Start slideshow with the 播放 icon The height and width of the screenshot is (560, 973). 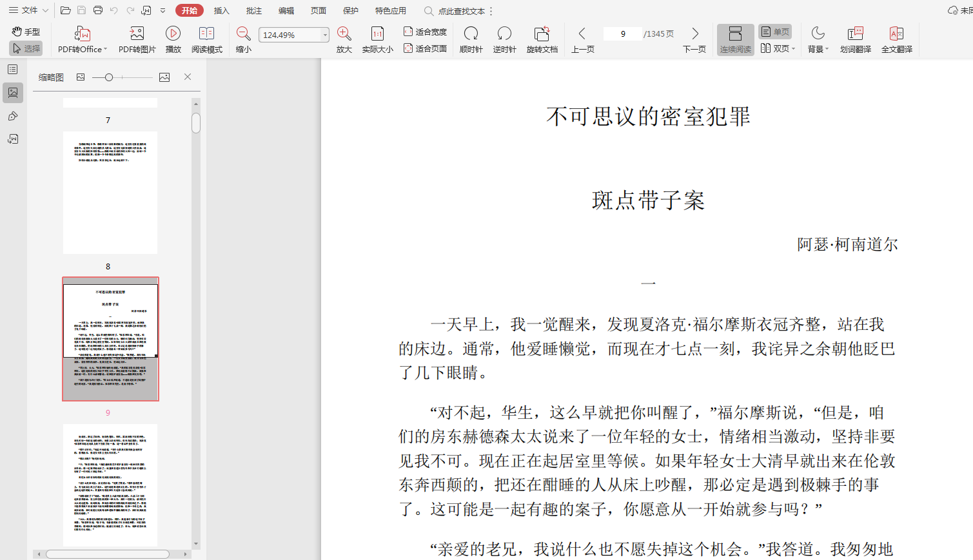click(x=173, y=39)
